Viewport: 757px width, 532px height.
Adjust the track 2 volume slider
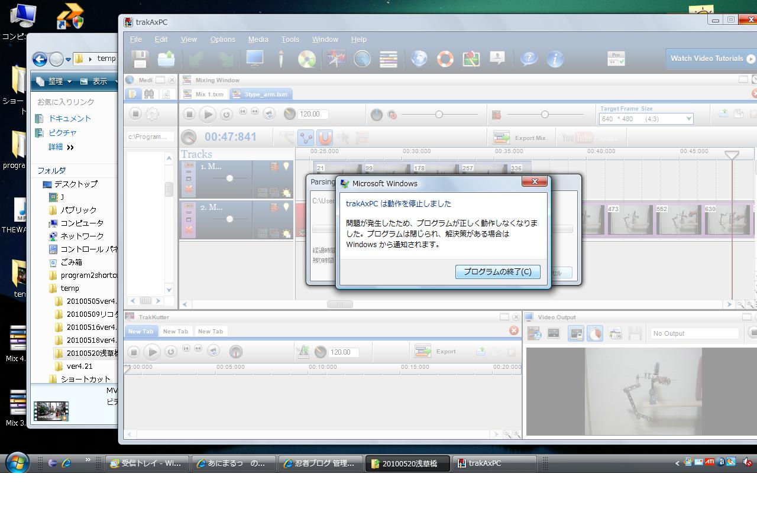229,219
